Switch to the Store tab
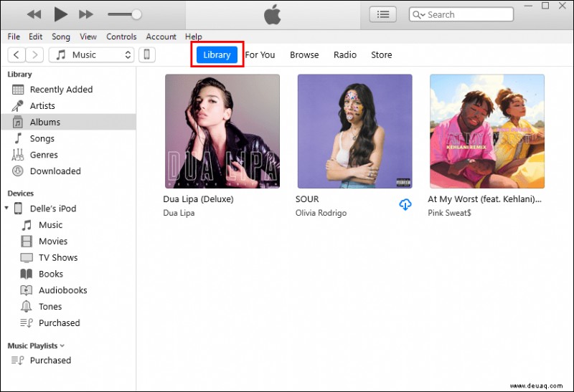Image resolution: width=574 pixels, height=392 pixels. (x=382, y=55)
